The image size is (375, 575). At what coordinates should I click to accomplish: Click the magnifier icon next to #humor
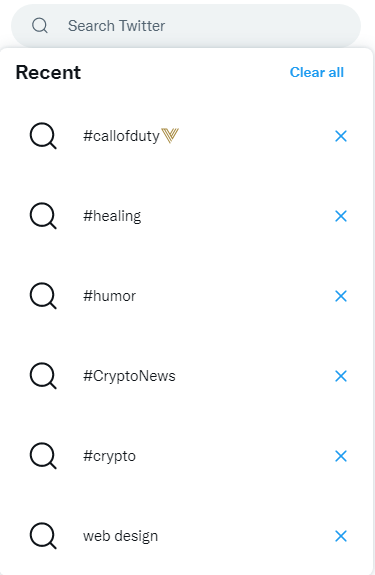43,296
